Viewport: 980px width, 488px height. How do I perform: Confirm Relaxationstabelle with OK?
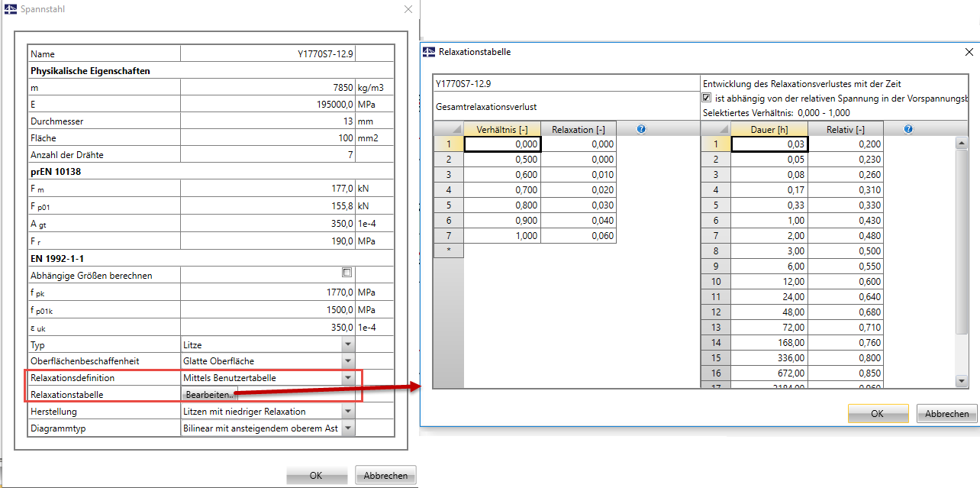878,413
